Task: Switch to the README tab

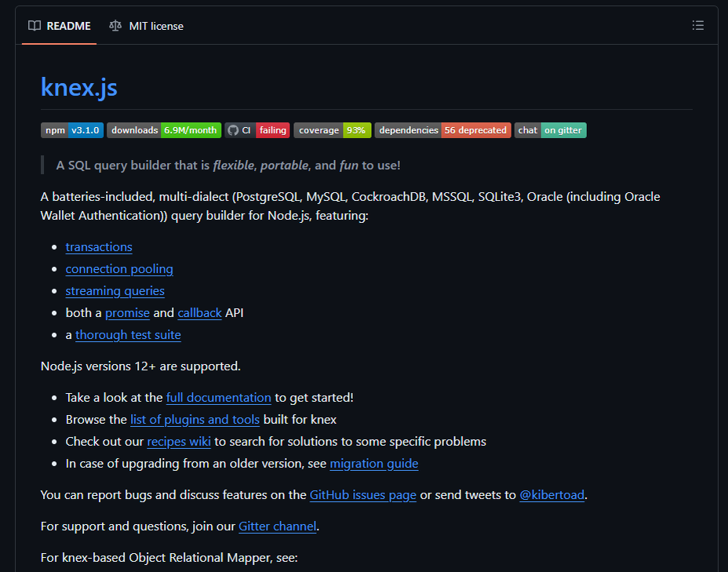Action: click(x=59, y=26)
